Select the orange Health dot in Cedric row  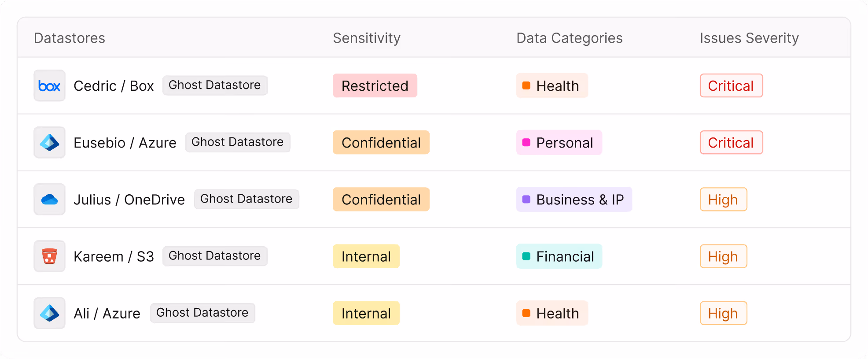tap(526, 85)
